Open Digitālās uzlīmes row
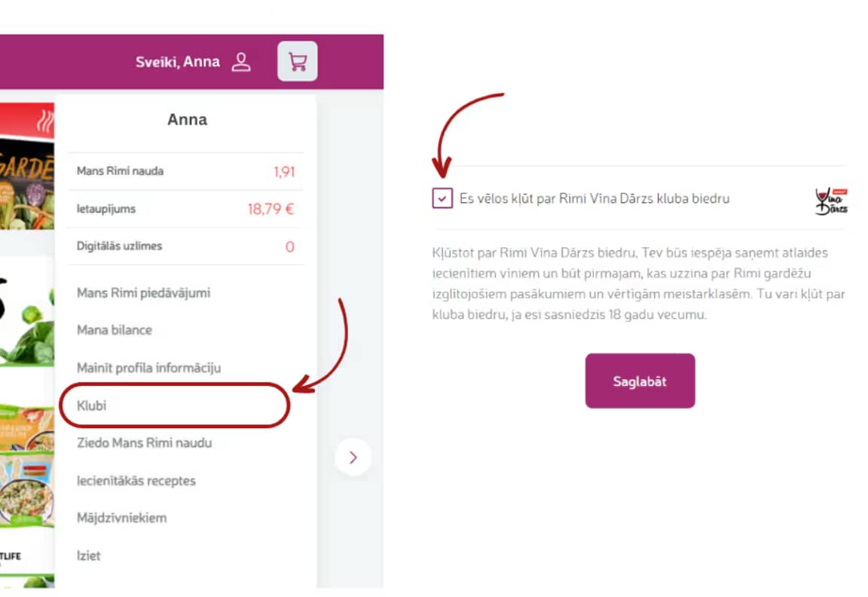 185,246
